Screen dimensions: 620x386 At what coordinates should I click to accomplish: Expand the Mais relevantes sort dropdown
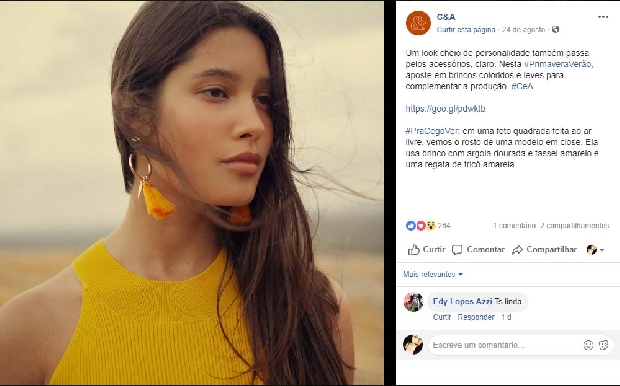click(x=433, y=274)
